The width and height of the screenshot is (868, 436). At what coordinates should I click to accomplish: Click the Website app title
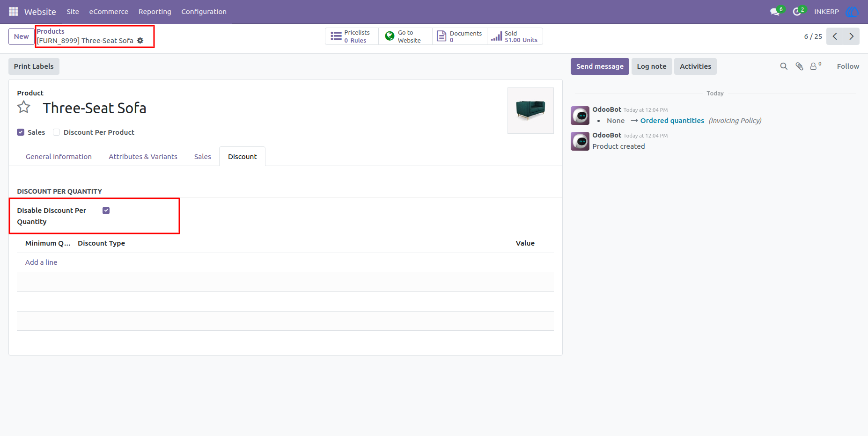40,12
